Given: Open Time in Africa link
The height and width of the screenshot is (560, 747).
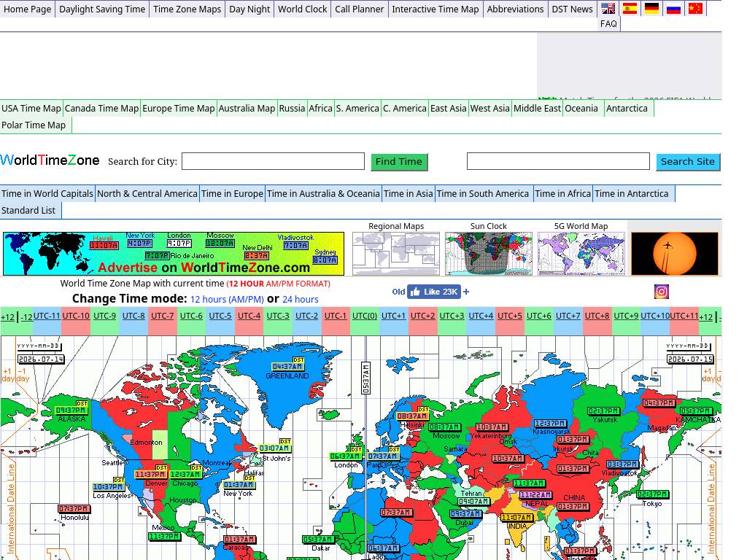Looking at the screenshot, I should pyautogui.click(x=562, y=194).
